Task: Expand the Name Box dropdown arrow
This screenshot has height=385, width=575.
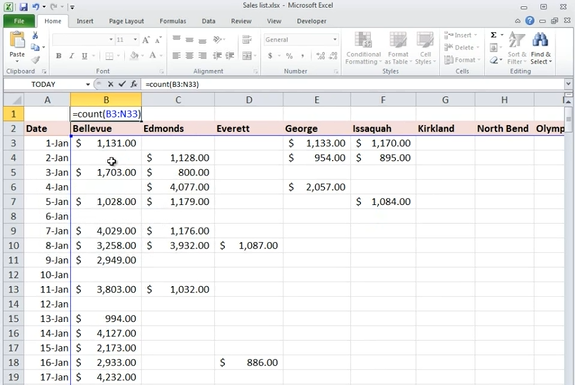Action: coord(88,84)
